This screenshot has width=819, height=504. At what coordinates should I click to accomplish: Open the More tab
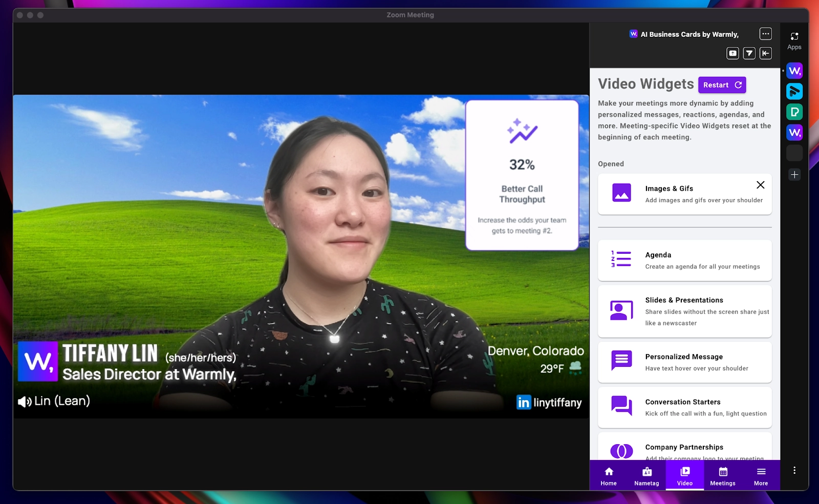761,476
